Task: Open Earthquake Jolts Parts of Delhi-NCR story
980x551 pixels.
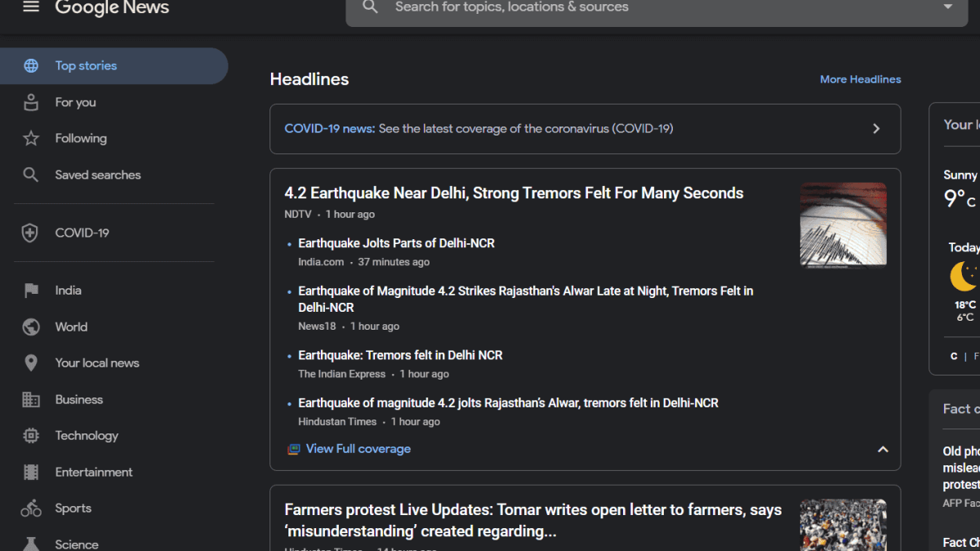Action: coord(396,243)
